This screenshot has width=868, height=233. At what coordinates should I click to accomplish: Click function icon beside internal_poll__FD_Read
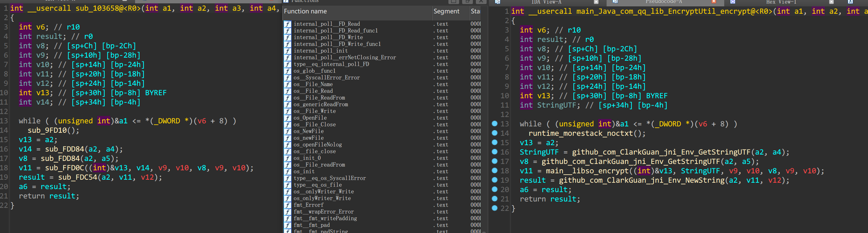tap(288, 24)
